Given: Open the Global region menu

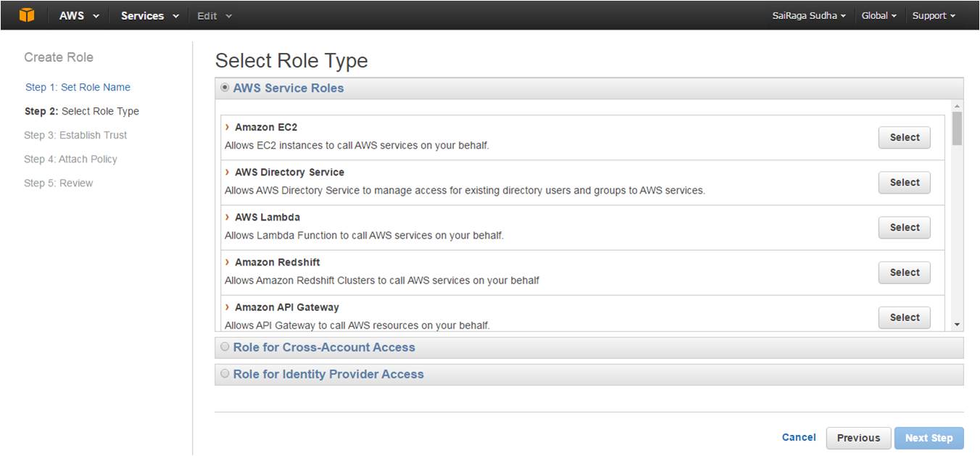Looking at the screenshot, I should pyautogui.click(x=879, y=15).
